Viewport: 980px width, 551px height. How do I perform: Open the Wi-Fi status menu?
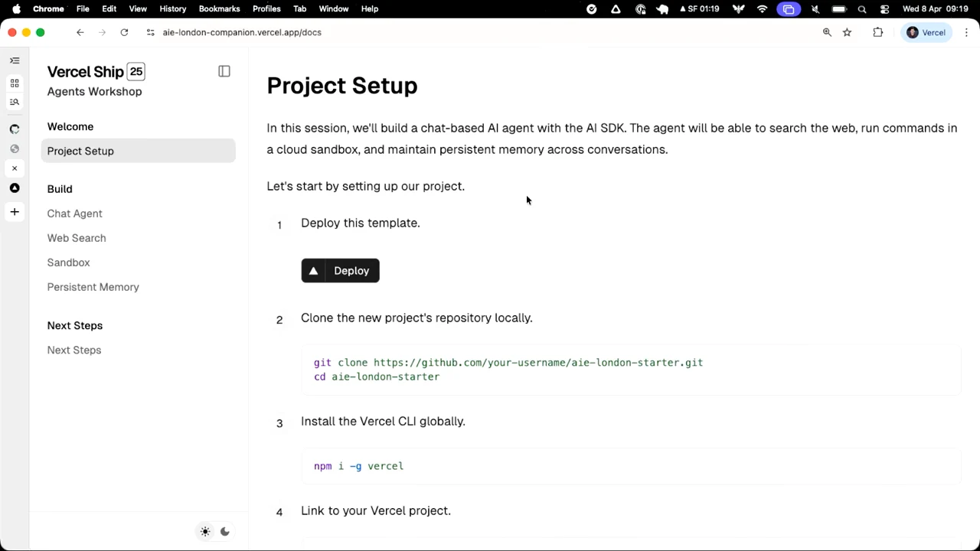(762, 9)
